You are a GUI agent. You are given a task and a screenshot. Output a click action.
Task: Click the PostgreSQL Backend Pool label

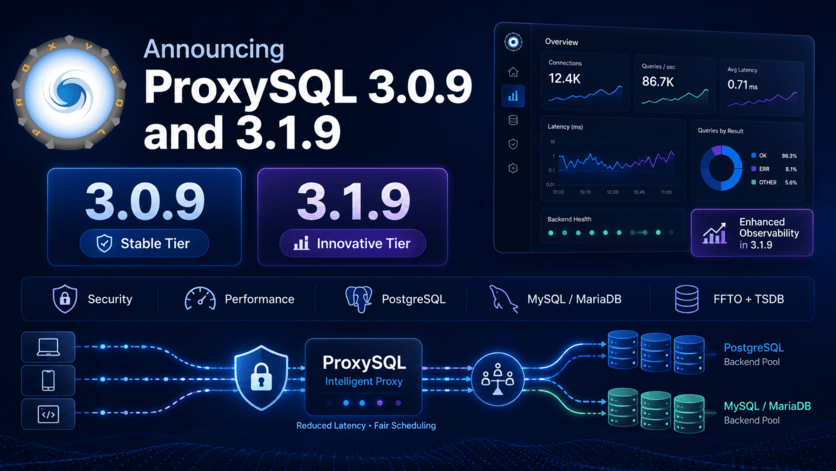click(x=753, y=354)
